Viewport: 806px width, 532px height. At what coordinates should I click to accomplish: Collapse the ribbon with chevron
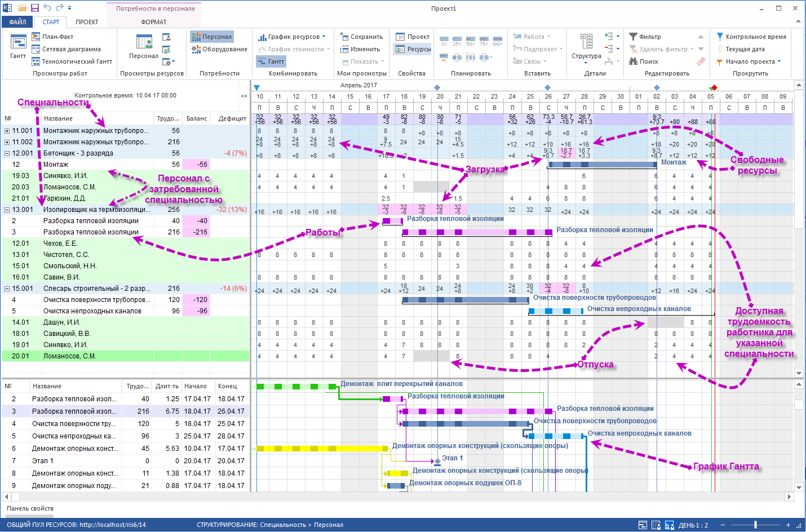[x=798, y=21]
